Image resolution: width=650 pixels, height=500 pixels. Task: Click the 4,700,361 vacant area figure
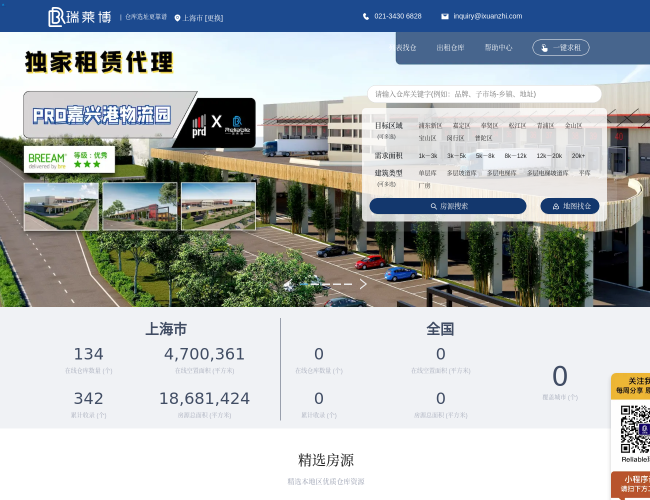(x=204, y=354)
